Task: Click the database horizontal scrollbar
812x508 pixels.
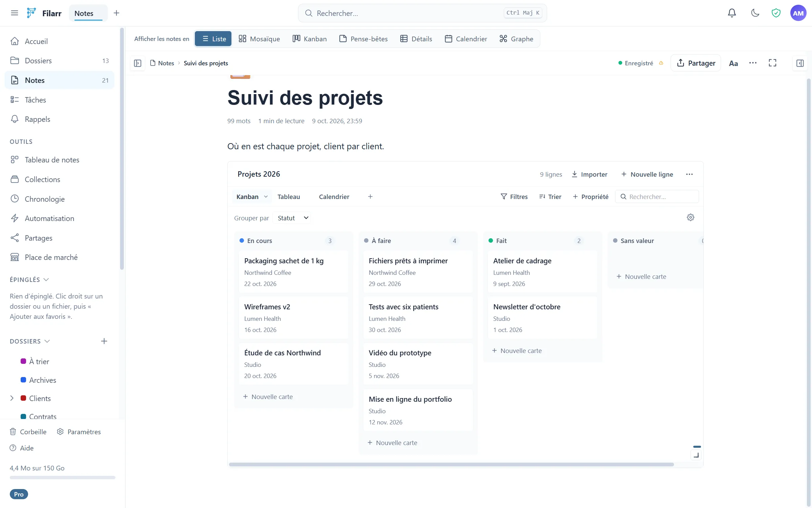Action: (x=451, y=464)
